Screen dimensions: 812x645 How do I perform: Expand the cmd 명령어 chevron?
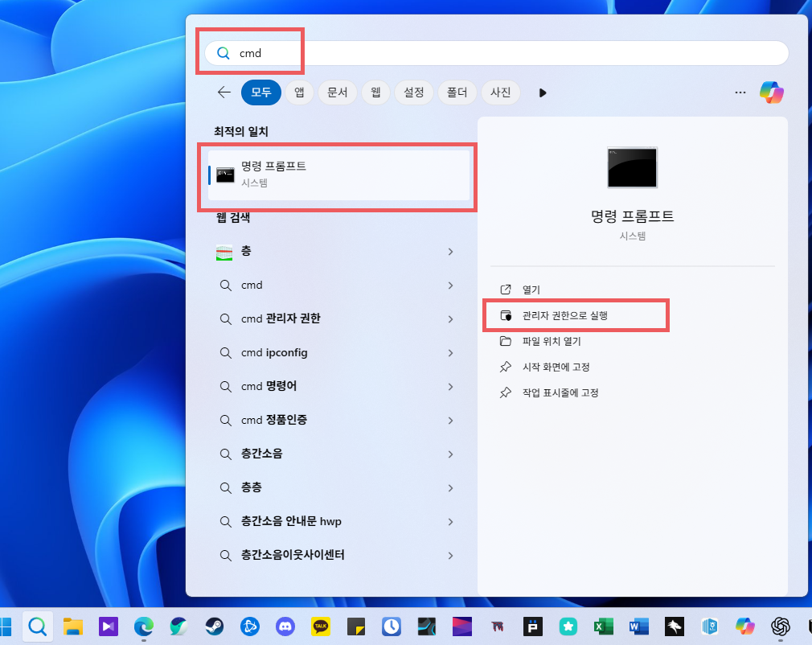450,387
